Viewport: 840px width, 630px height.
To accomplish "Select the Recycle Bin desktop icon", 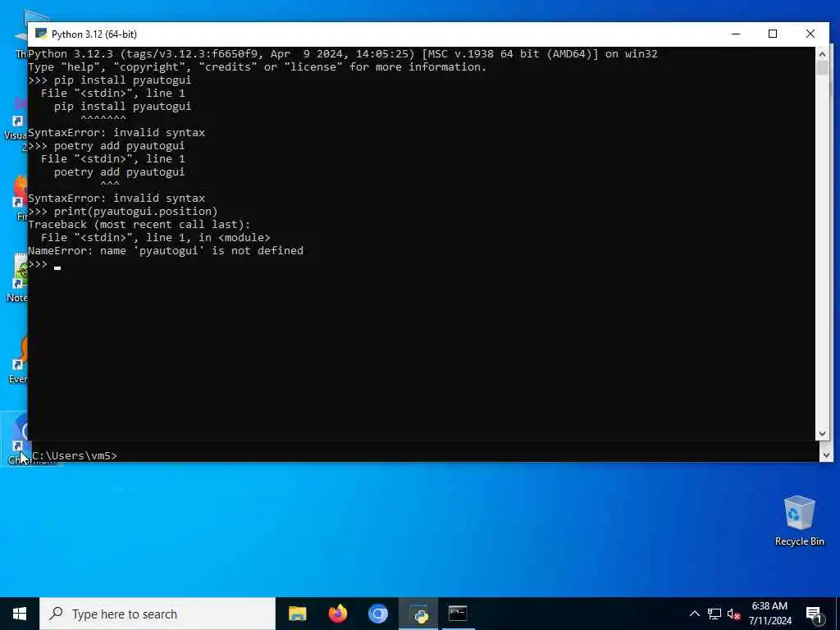I will pos(799,521).
